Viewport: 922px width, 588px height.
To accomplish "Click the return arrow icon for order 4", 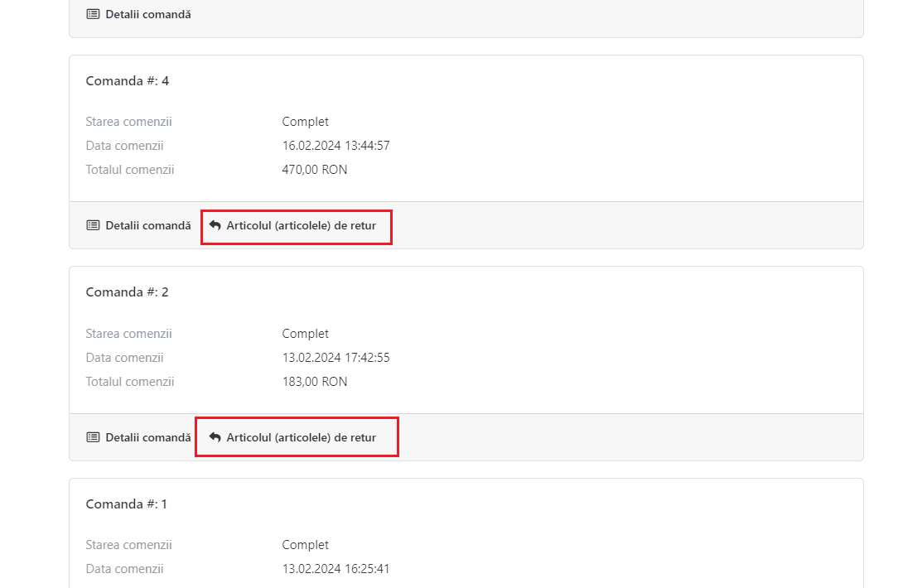I will (215, 226).
